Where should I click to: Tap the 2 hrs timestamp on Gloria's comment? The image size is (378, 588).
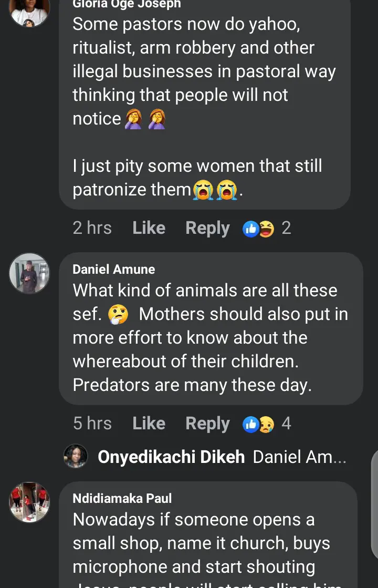click(92, 228)
